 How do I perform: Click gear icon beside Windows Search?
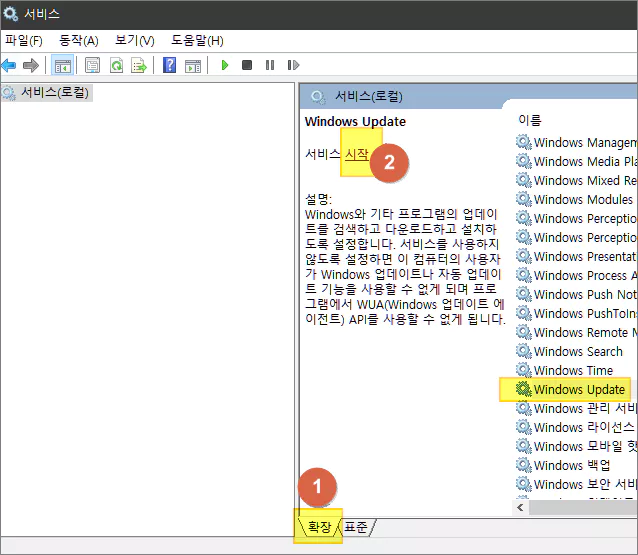click(524, 351)
